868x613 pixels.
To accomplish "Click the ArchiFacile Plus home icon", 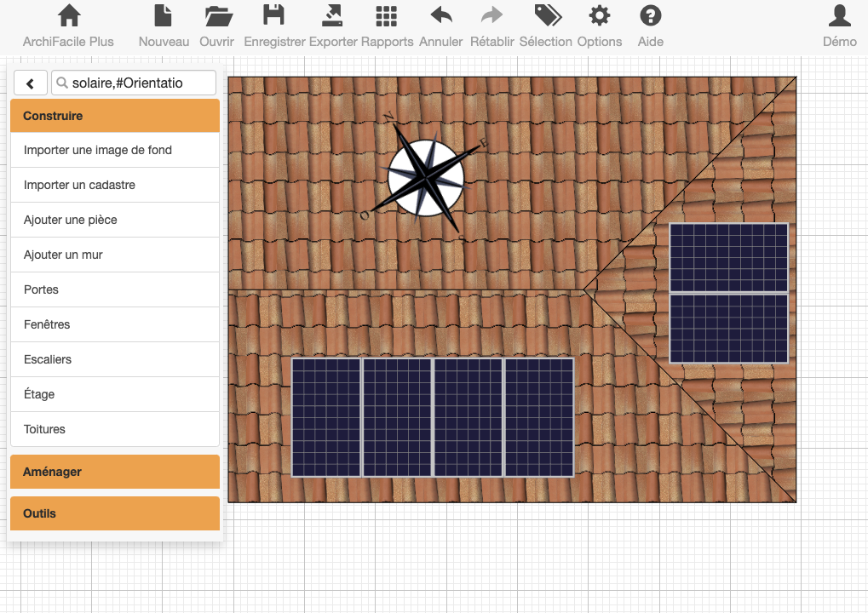I will [68, 17].
